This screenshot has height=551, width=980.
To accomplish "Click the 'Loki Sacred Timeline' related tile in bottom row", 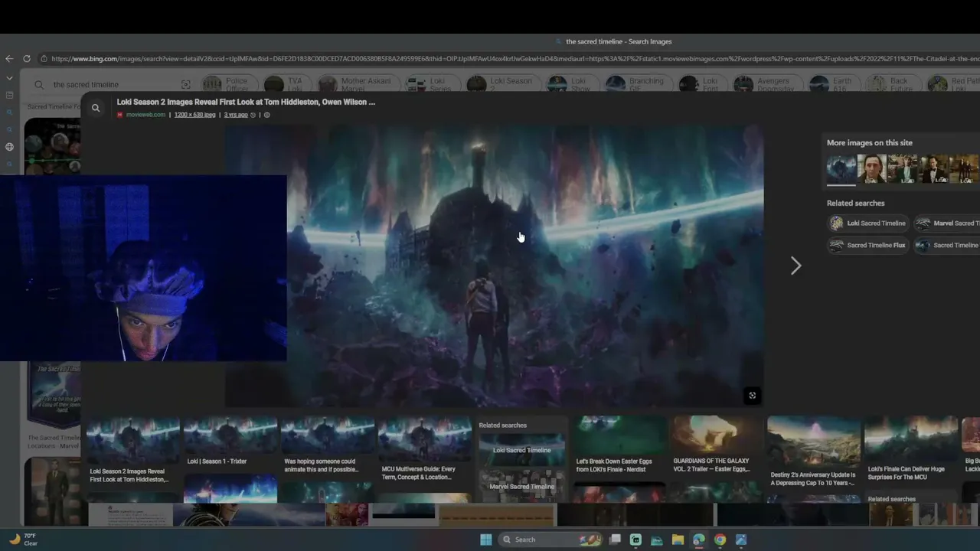I will (521, 450).
